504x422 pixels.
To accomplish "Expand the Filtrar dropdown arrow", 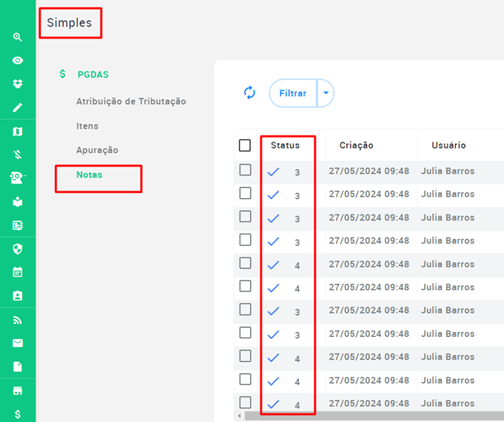I will (x=326, y=93).
